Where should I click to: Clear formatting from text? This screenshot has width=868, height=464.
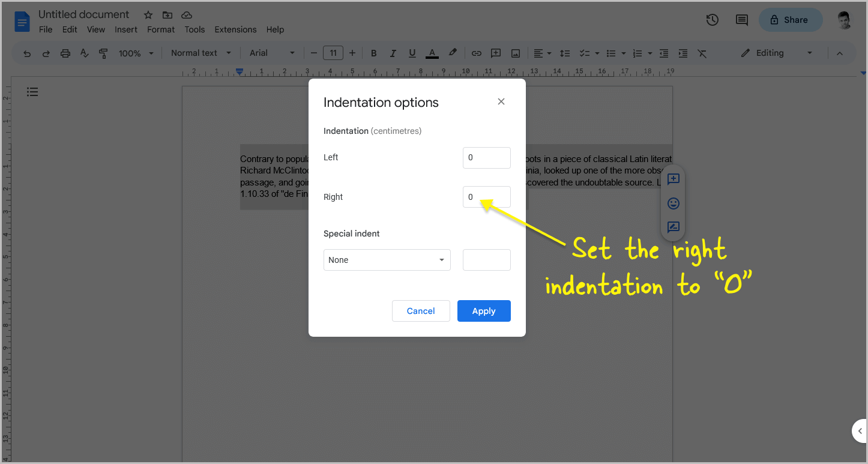[702, 53]
